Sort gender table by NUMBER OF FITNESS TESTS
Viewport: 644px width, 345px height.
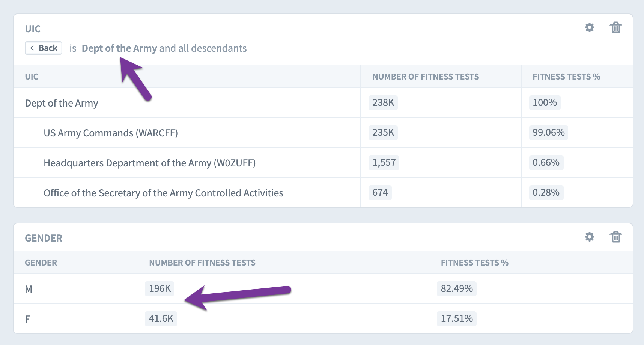tap(202, 262)
